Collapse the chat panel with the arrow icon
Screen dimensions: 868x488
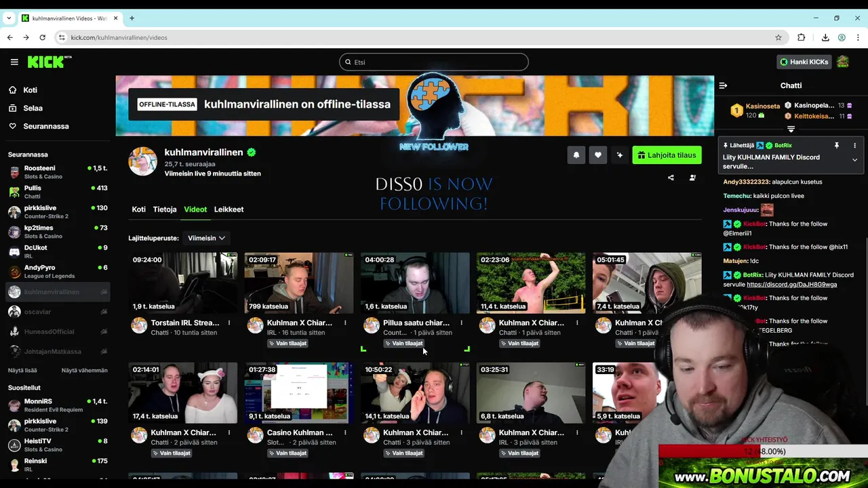coord(723,85)
